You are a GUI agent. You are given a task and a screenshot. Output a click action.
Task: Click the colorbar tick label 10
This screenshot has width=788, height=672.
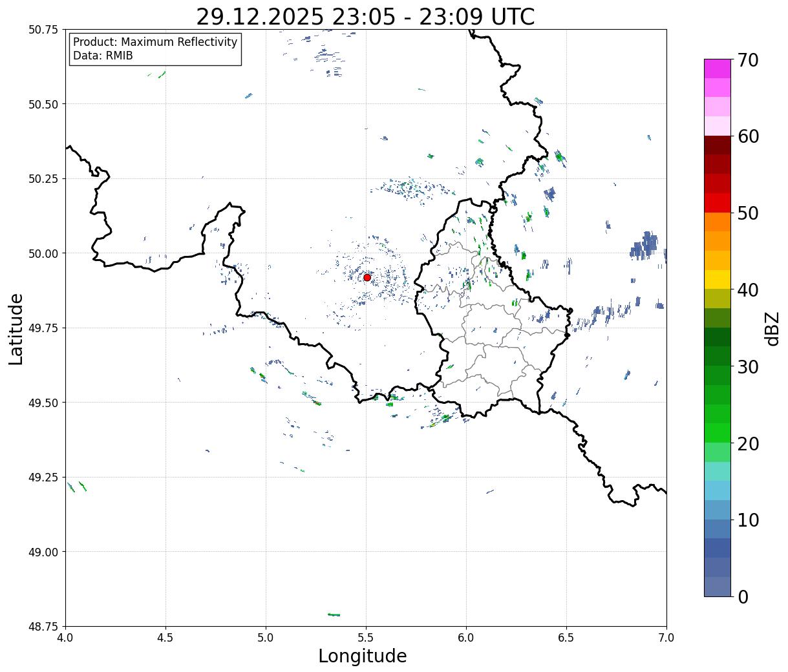[x=747, y=520]
